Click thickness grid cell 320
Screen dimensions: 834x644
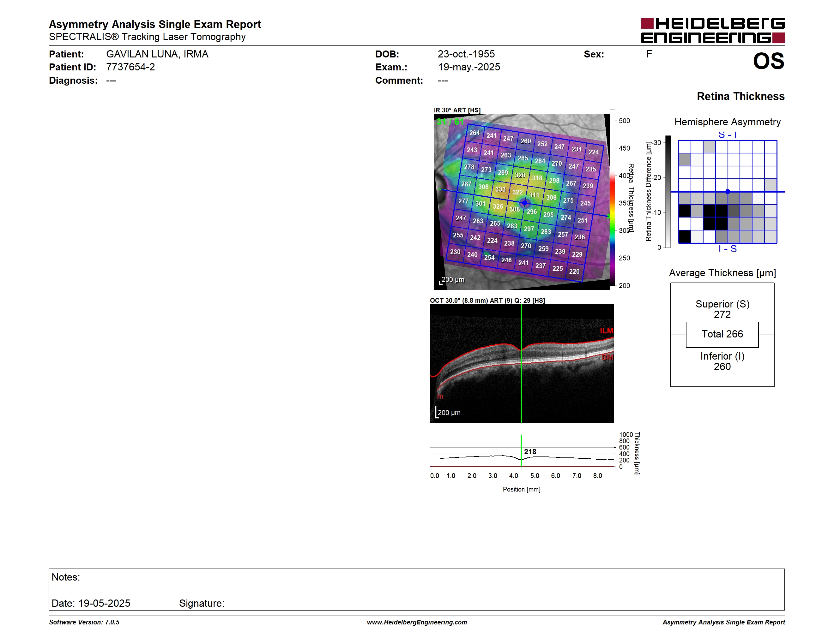point(520,175)
